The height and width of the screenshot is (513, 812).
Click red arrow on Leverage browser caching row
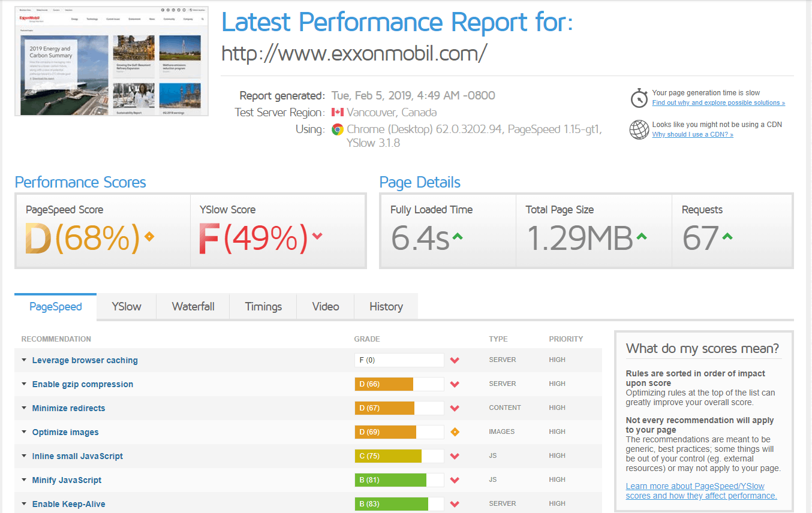(x=455, y=360)
